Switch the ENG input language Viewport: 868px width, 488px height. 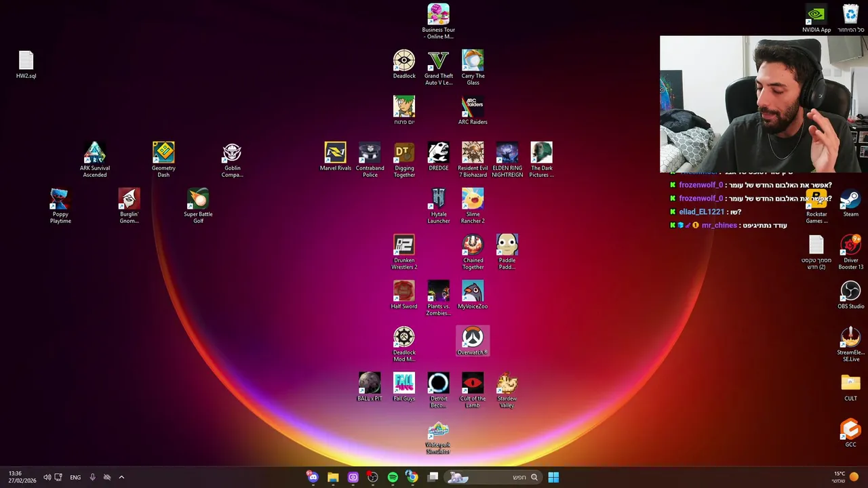click(x=75, y=477)
